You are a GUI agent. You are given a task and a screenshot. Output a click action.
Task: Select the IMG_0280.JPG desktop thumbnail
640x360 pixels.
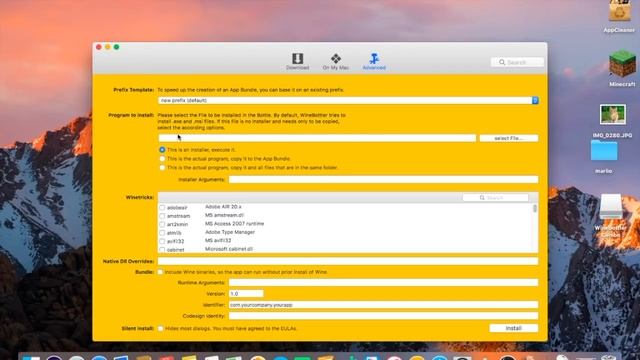(613, 115)
